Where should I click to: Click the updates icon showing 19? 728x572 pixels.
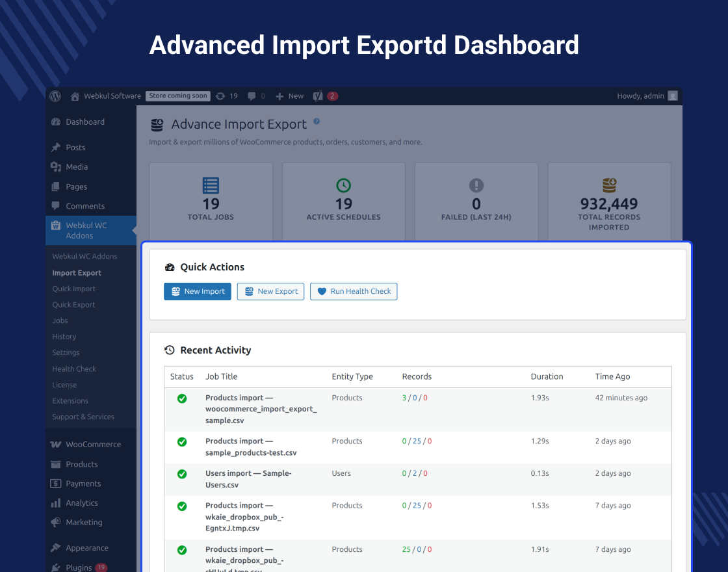(x=220, y=96)
